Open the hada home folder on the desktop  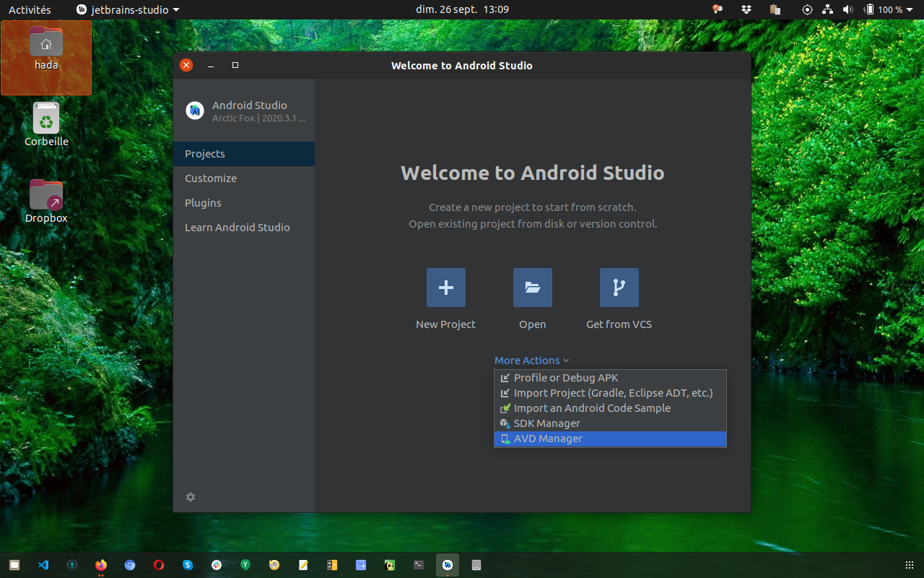46,49
